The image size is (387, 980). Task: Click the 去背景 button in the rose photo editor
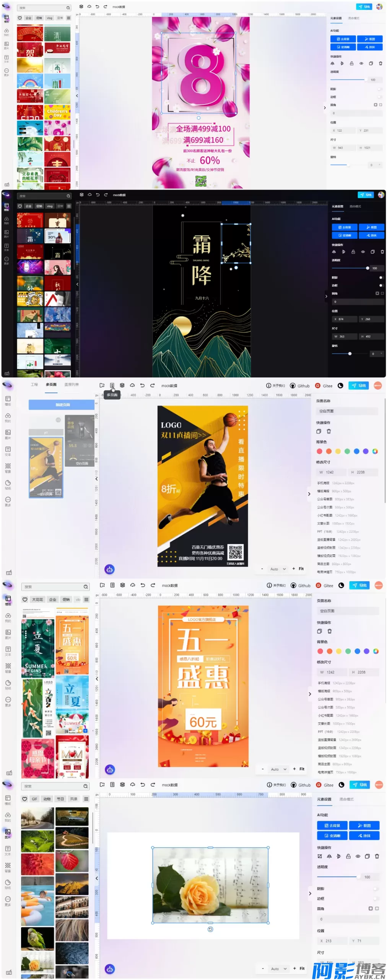coord(332,825)
